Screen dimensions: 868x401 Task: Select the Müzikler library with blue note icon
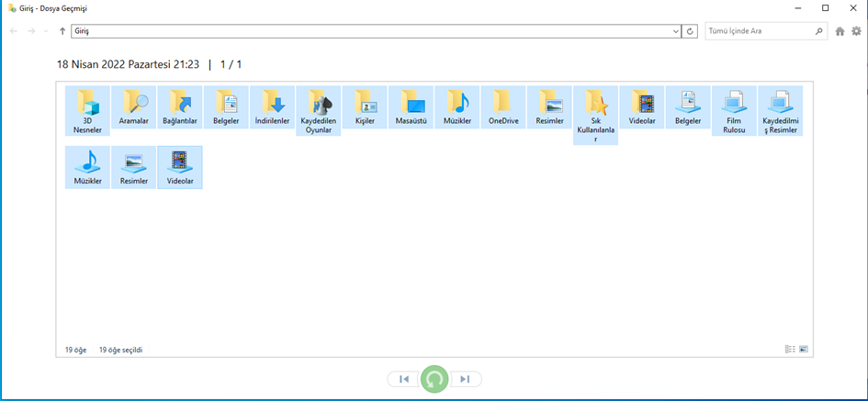pyautogui.click(x=87, y=168)
